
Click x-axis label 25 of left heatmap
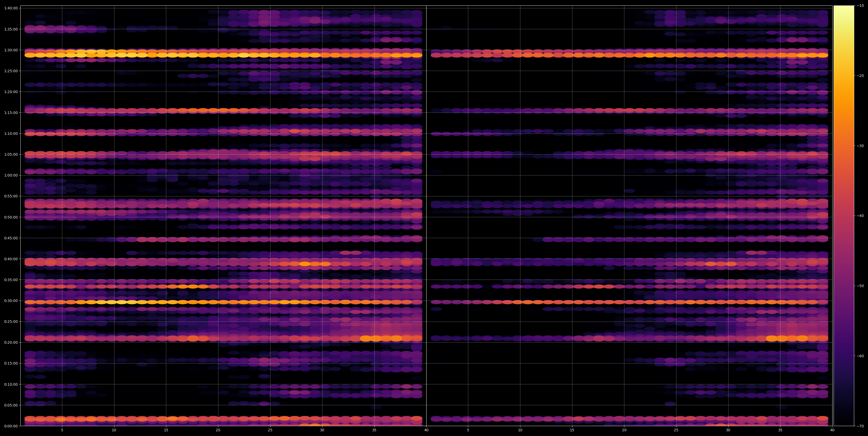(x=270, y=430)
